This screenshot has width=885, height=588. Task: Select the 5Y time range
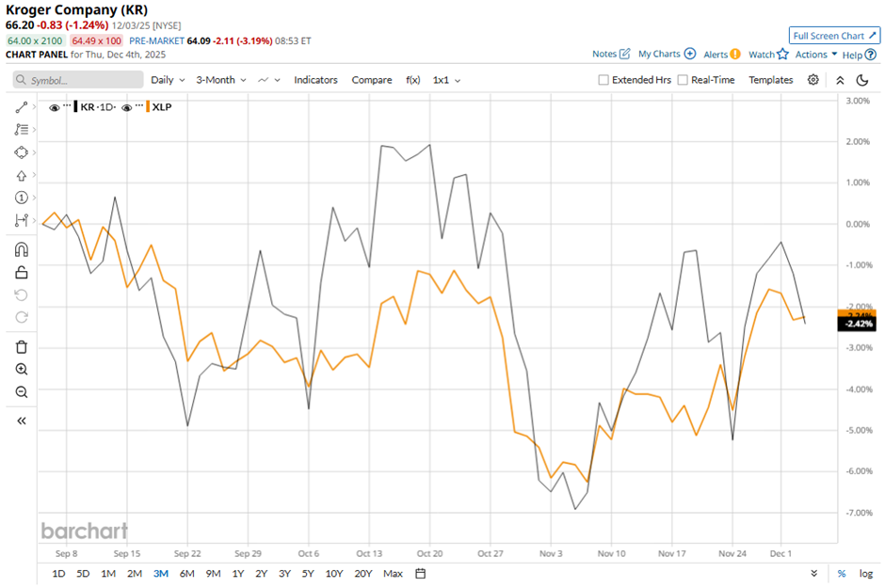click(308, 573)
